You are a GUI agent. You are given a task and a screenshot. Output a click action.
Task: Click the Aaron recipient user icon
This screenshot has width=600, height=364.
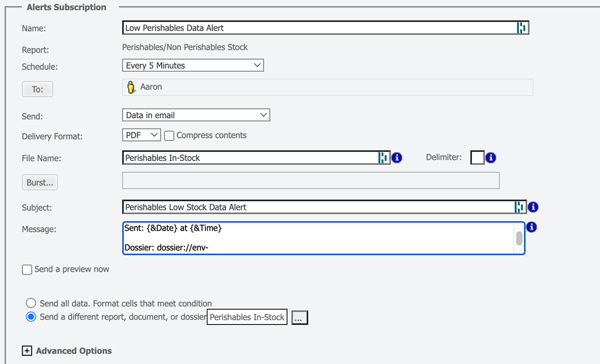click(131, 87)
